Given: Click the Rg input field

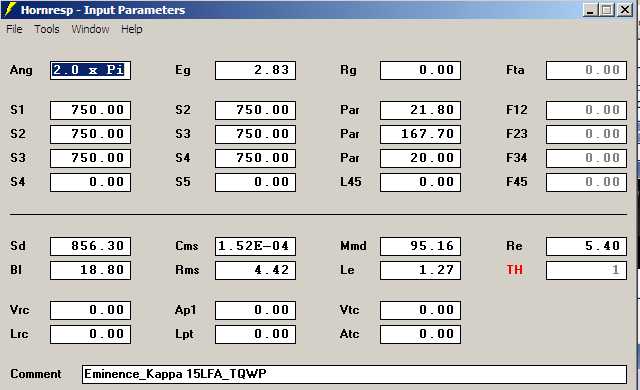Looking at the screenshot, I should click(420, 70).
